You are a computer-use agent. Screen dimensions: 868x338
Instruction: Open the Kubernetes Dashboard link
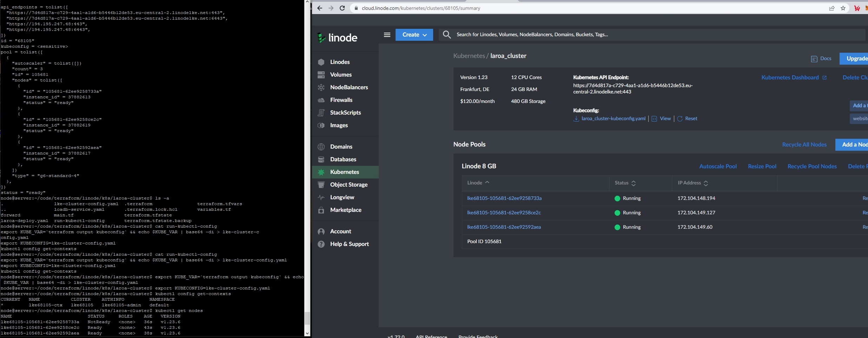point(794,78)
